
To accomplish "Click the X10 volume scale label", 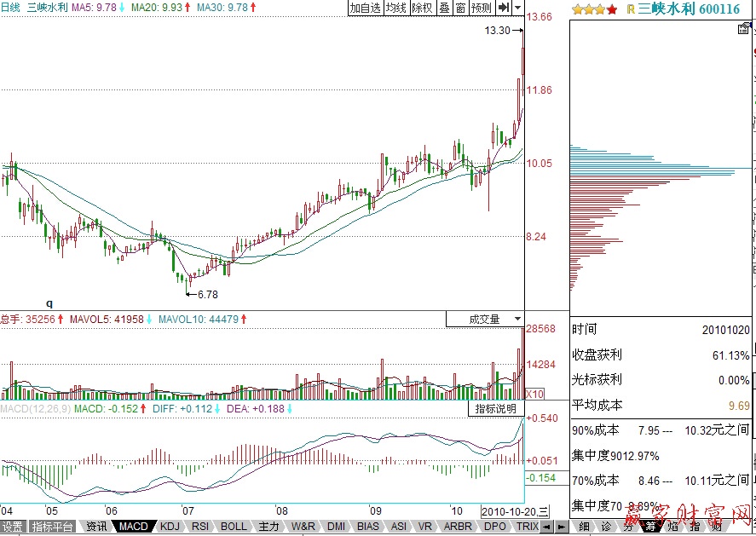I will (534, 394).
